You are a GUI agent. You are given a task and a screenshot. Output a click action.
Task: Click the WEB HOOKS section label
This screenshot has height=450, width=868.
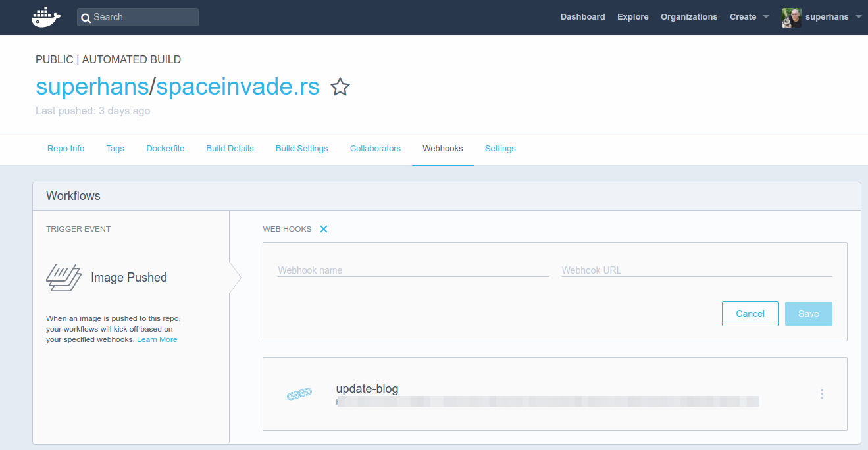(x=287, y=229)
